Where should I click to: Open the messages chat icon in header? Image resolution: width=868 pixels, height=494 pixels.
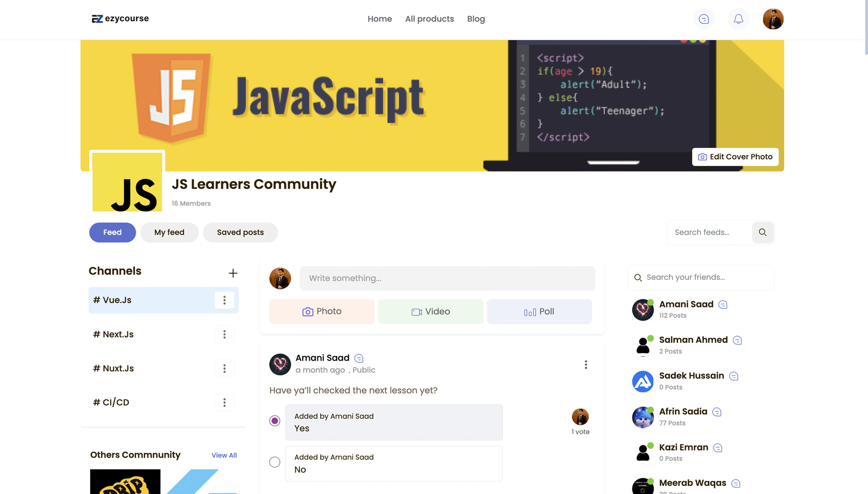point(704,19)
